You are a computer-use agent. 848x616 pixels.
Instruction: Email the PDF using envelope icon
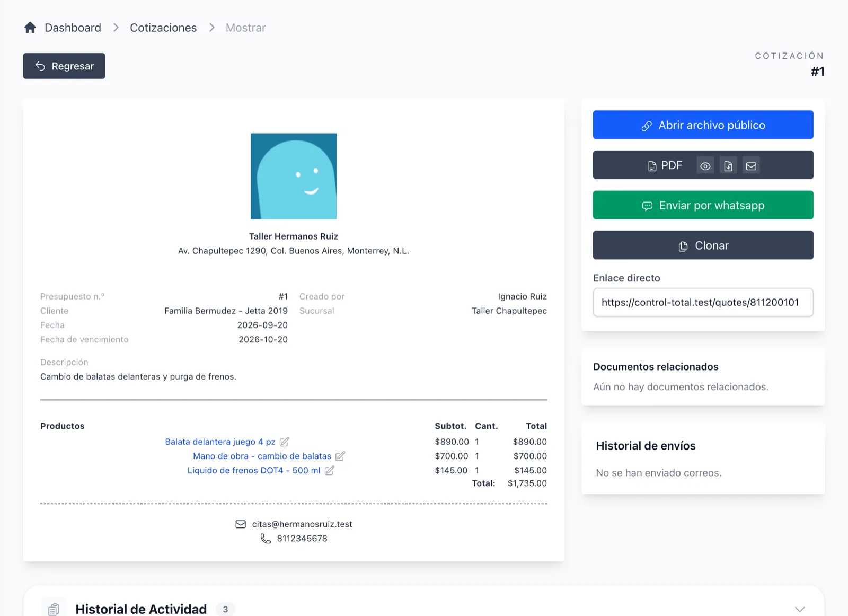751,165
